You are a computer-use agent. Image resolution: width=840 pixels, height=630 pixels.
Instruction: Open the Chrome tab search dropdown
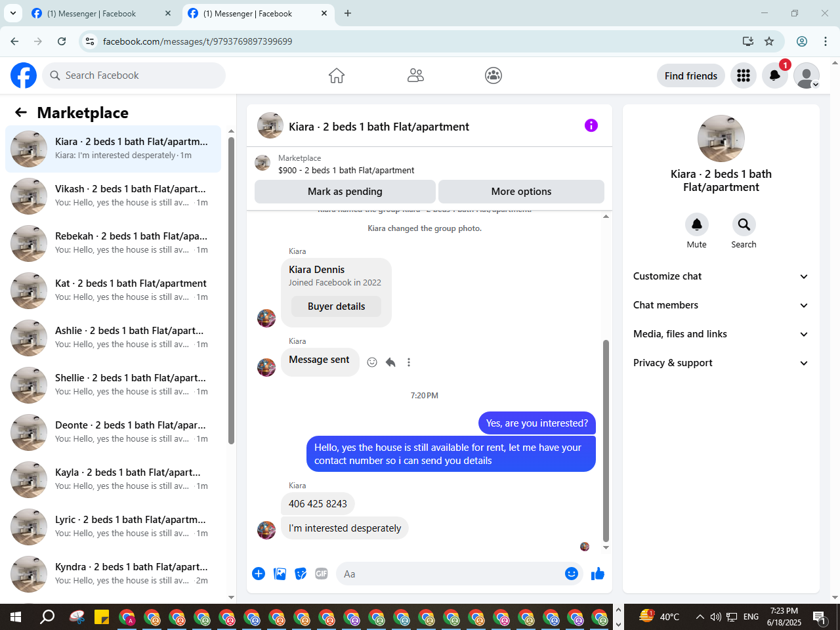(13, 13)
